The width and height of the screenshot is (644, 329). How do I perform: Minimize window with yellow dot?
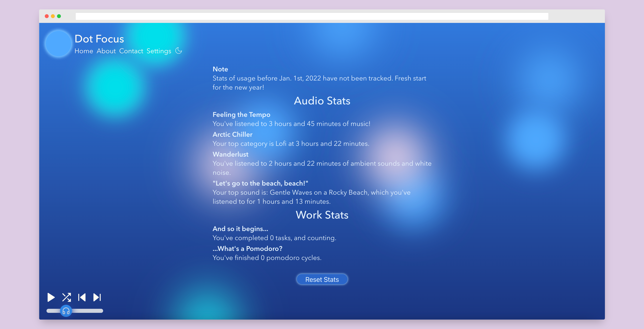53,16
